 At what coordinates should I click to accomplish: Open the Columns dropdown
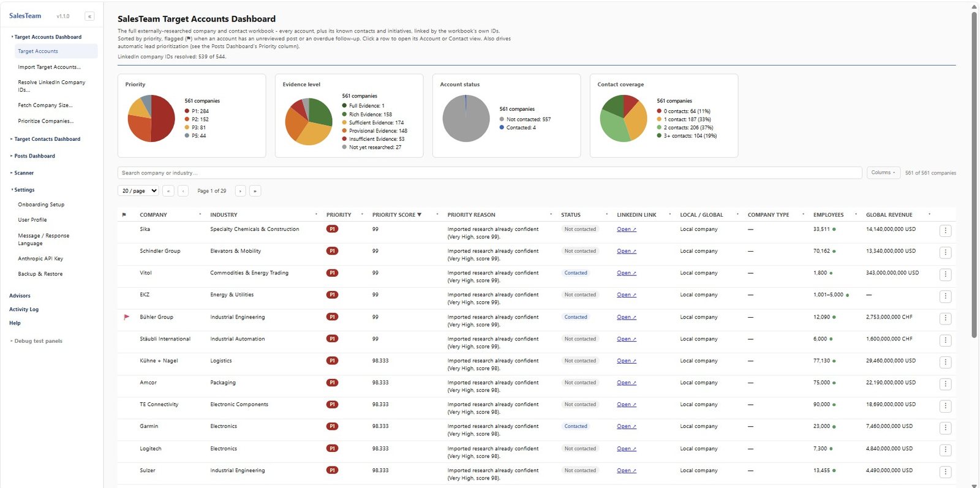pyautogui.click(x=883, y=173)
